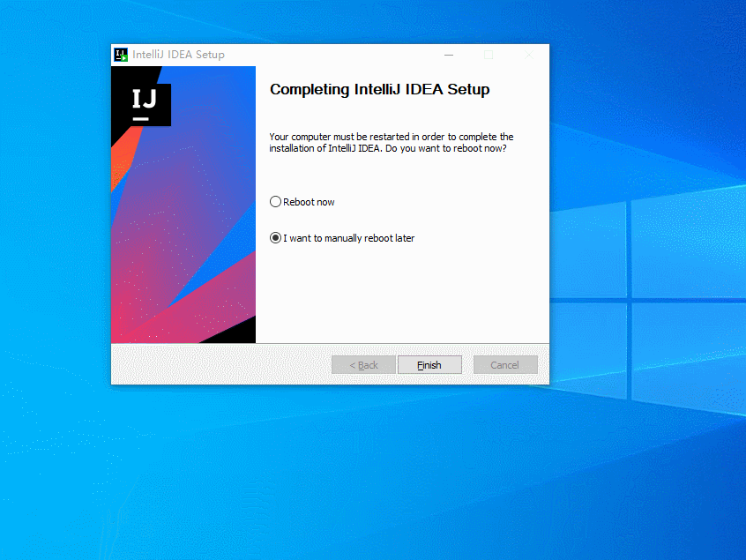Click the Completing IntelliJ IDEA Setup heading
746x560 pixels.
coord(380,89)
